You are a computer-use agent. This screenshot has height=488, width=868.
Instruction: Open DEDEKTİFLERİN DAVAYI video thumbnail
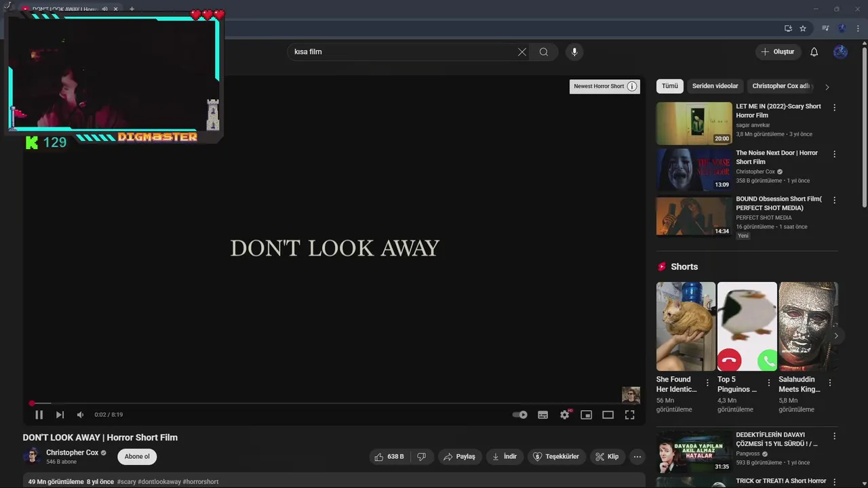(x=694, y=451)
